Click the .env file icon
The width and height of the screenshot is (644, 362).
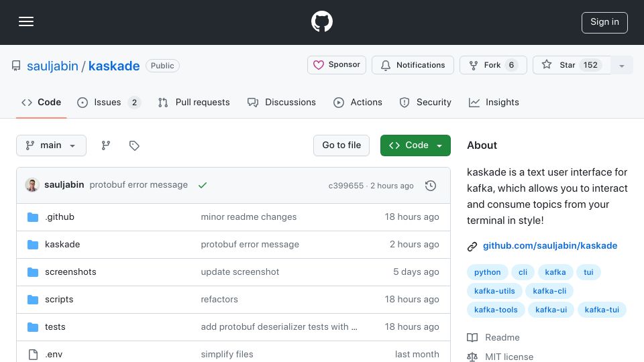click(33, 354)
